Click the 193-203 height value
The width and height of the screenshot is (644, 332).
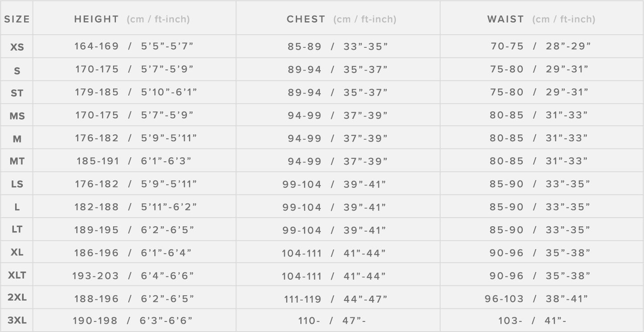tap(95, 276)
